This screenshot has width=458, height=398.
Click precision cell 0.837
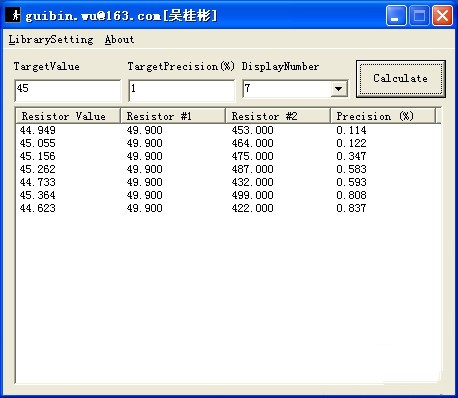(x=351, y=208)
